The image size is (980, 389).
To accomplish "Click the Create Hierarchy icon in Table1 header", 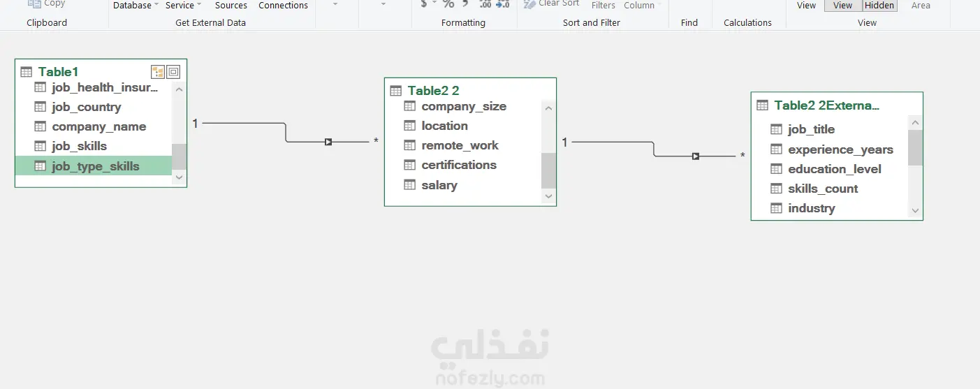I will point(158,72).
